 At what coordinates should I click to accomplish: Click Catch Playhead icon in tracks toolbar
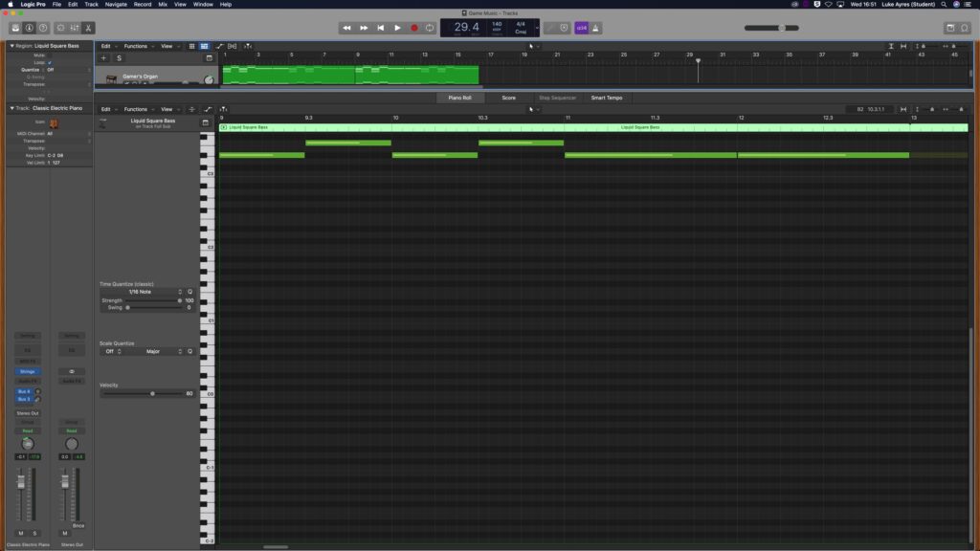pyautogui.click(x=248, y=46)
